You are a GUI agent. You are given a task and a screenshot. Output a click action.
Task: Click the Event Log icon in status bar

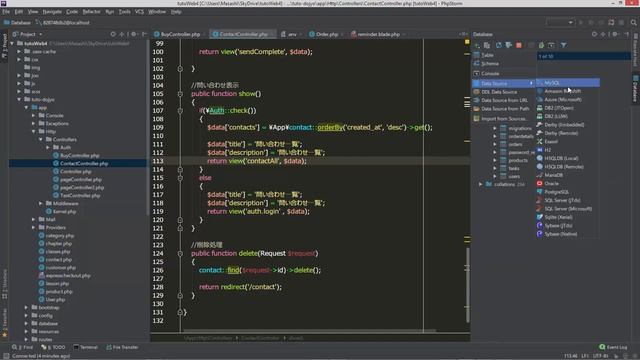[602, 347]
